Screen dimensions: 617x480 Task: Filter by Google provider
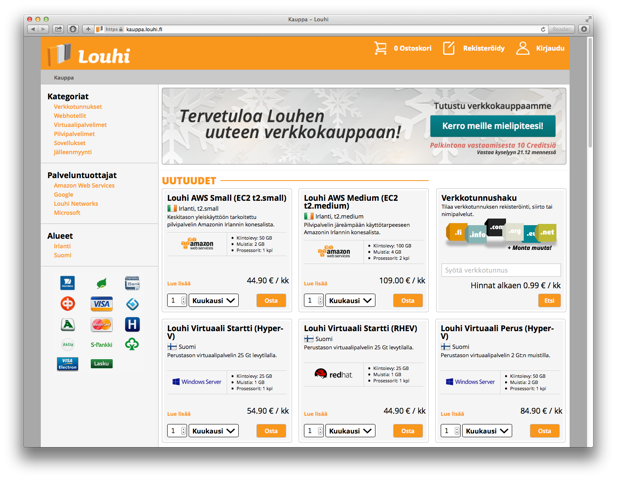click(x=64, y=194)
